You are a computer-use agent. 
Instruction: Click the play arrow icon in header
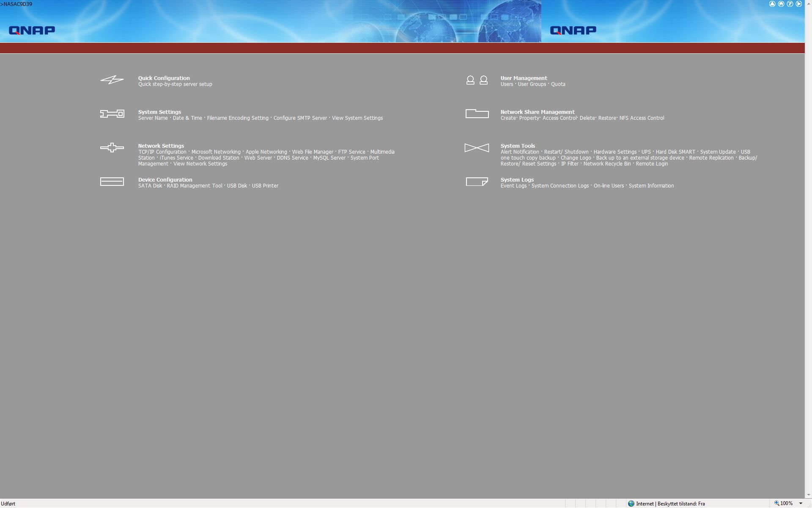798,4
